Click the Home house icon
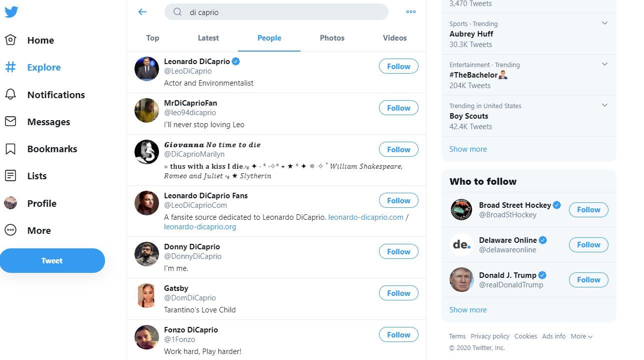644x360 pixels. [10, 40]
